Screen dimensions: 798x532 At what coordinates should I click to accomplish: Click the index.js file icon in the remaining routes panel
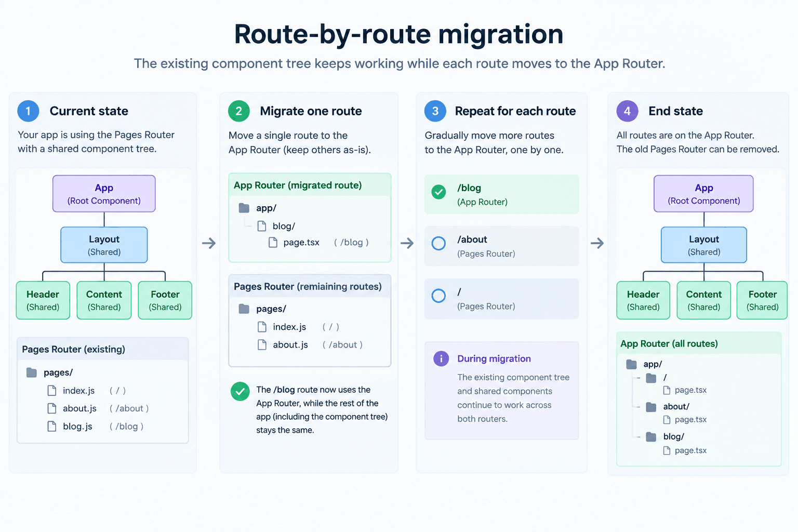pos(262,327)
